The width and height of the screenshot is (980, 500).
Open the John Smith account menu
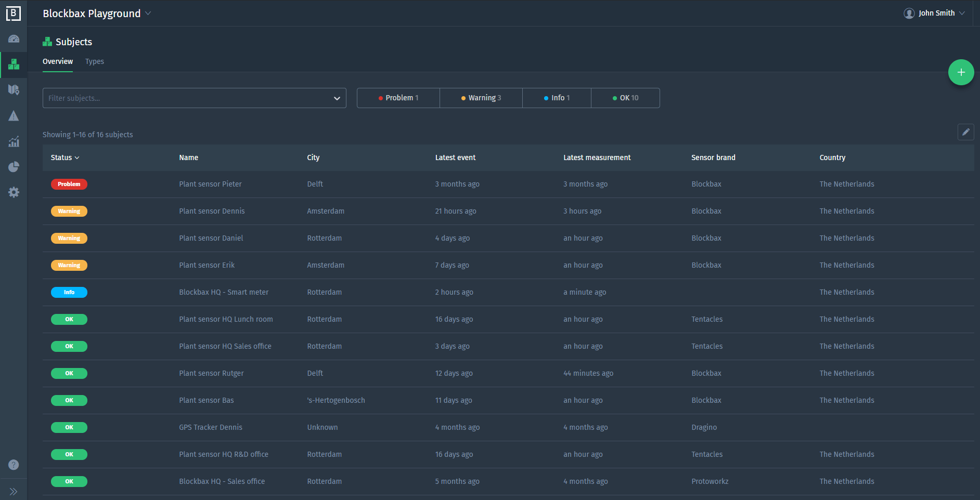[x=935, y=13]
